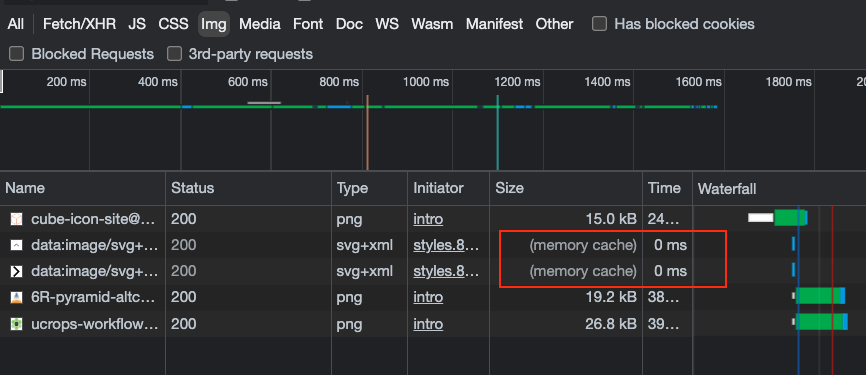Sort by the Initiator column header
Screen dimensions: 866x375
tap(448, 188)
